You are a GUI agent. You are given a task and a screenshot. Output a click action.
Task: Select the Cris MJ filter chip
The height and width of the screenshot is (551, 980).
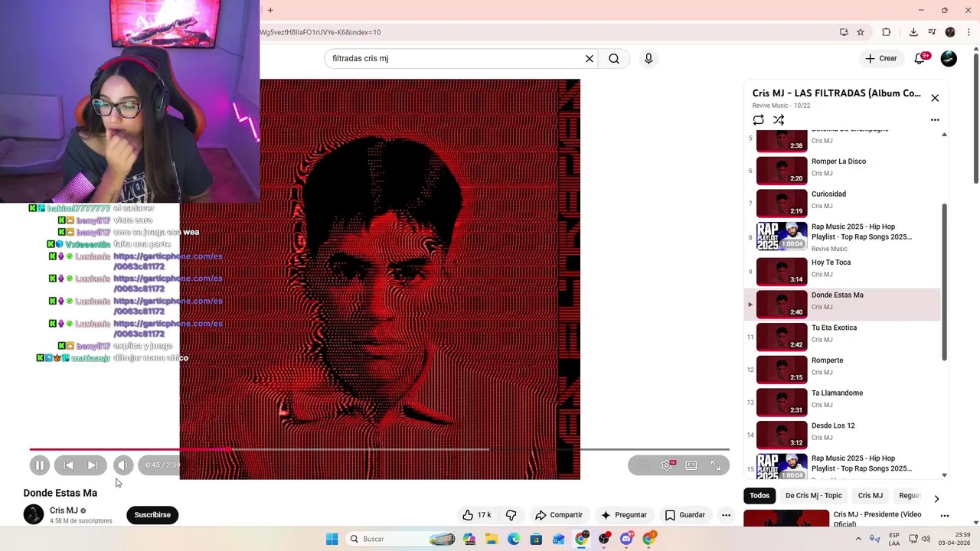coord(871,496)
